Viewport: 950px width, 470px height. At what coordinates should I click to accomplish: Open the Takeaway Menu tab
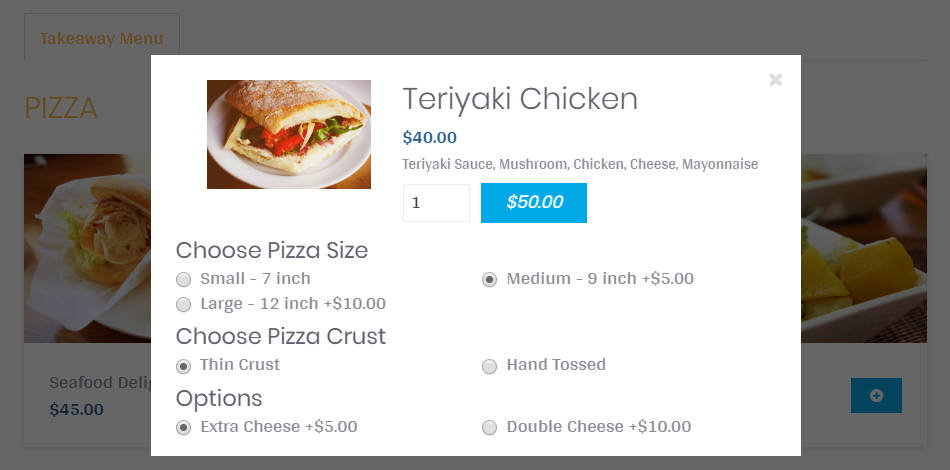pyautogui.click(x=101, y=39)
